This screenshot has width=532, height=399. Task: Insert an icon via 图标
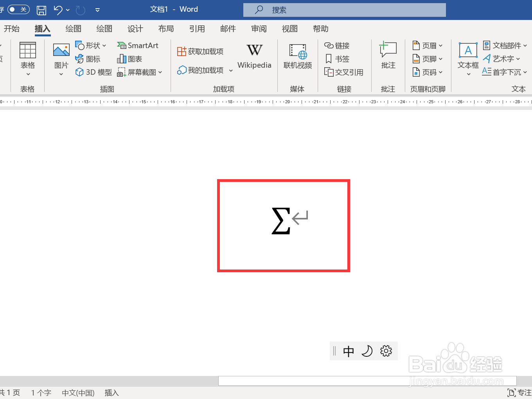pyautogui.click(x=88, y=59)
